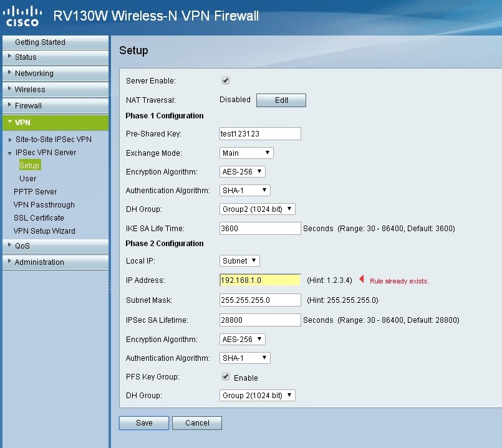
Task: Click Edit button for NAT Traversal
Action: tap(281, 100)
